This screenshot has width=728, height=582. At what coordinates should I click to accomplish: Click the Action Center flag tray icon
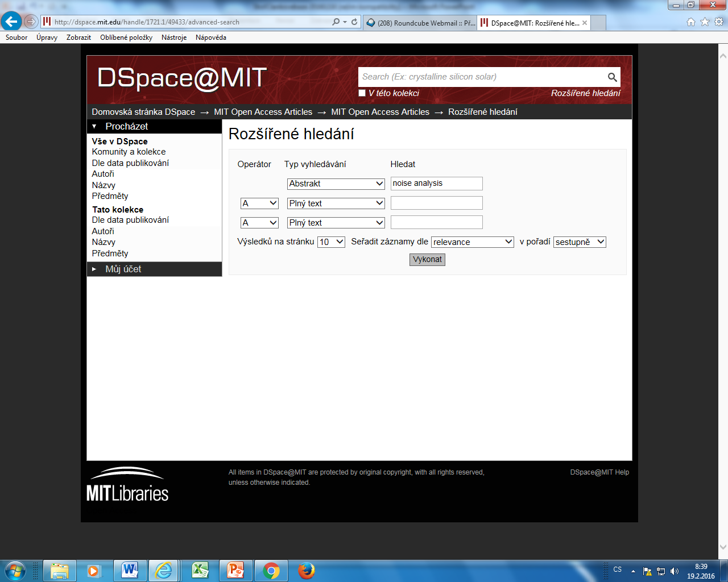coord(647,571)
